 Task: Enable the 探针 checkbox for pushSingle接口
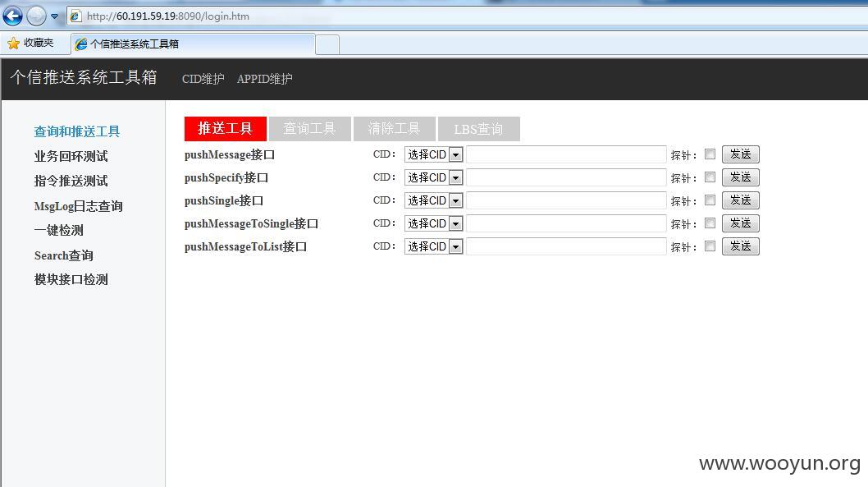tap(710, 200)
